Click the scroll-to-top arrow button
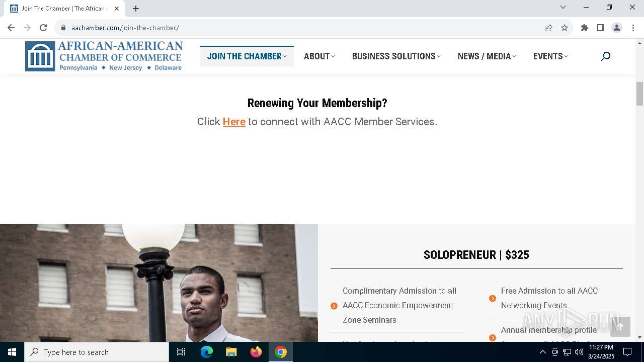This screenshot has width=644, height=362. click(x=620, y=327)
